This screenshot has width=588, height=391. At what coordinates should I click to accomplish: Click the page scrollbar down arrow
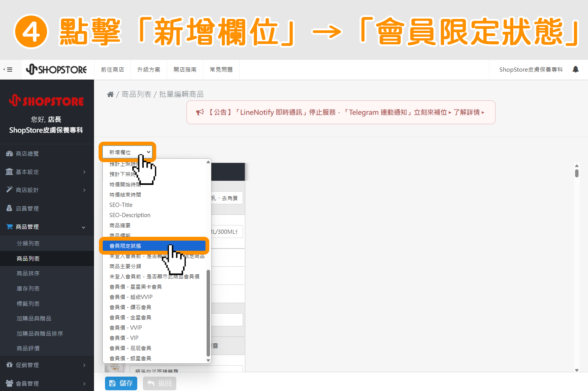577,370
